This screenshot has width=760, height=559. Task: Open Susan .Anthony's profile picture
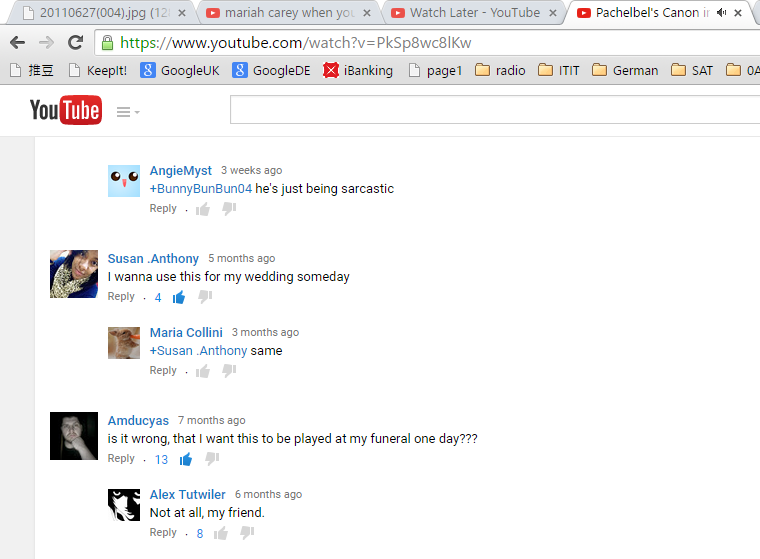tap(74, 274)
